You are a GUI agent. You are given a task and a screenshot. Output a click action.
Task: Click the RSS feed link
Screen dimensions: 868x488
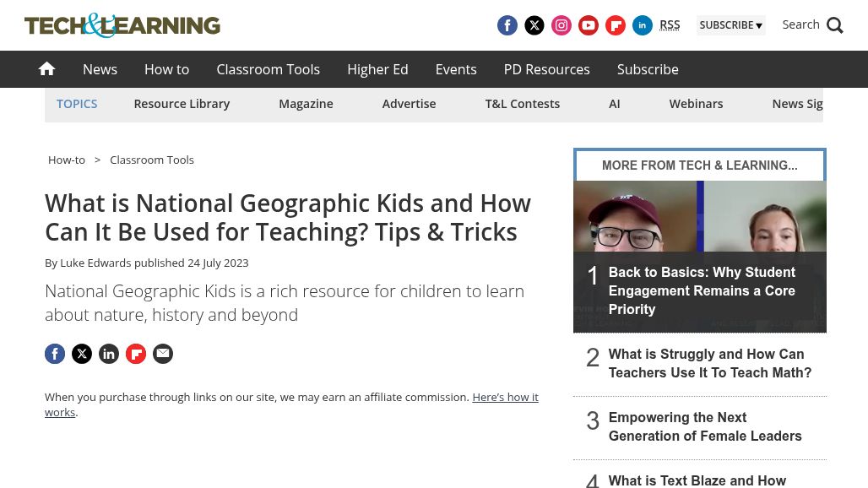coord(670,24)
